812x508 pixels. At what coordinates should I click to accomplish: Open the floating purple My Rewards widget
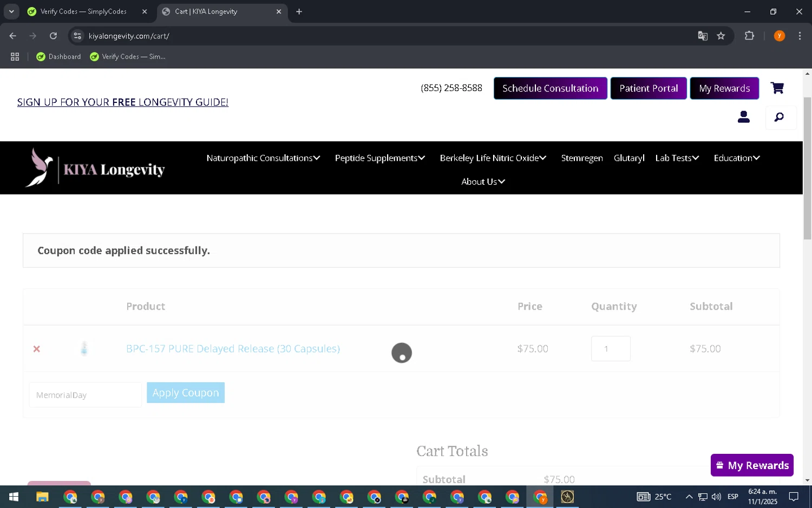(752, 465)
